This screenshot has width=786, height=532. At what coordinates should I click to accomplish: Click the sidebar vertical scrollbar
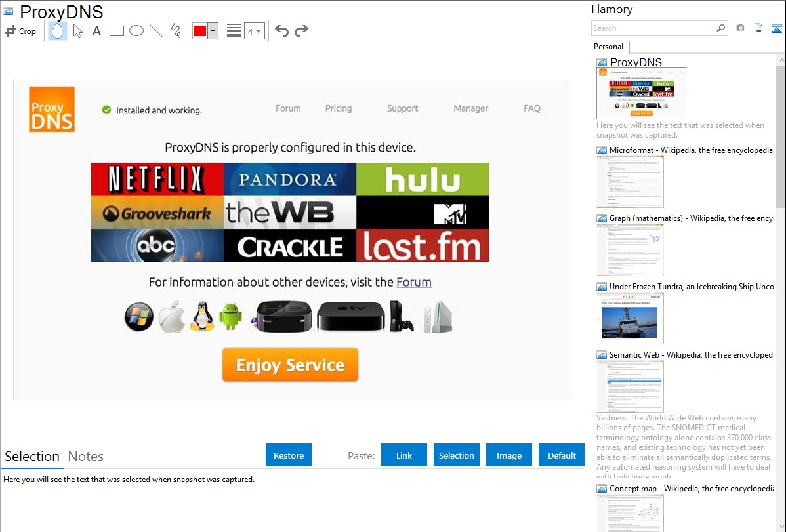(x=781, y=135)
